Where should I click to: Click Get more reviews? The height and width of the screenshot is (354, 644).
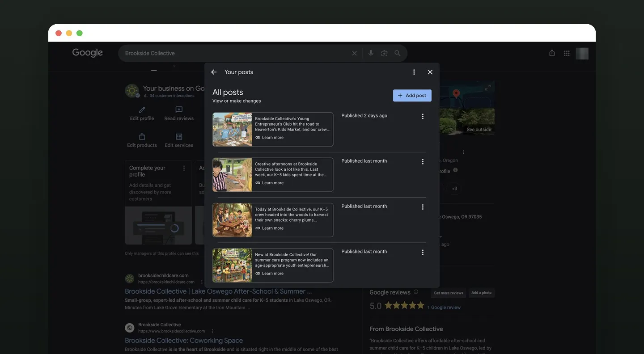click(449, 293)
